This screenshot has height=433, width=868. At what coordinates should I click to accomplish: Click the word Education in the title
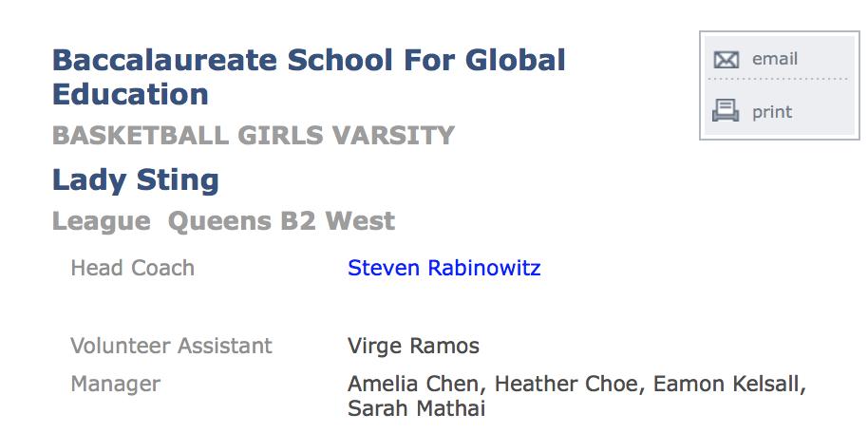coord(131,94)
